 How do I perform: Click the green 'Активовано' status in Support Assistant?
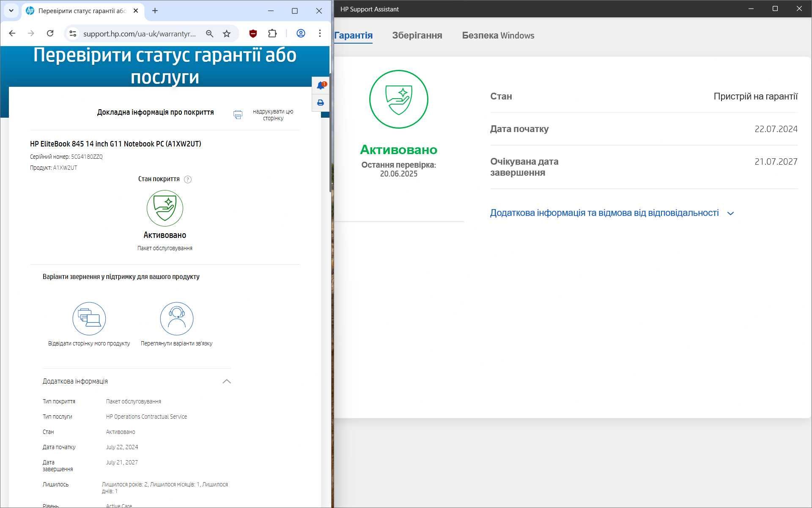point(398,149)
